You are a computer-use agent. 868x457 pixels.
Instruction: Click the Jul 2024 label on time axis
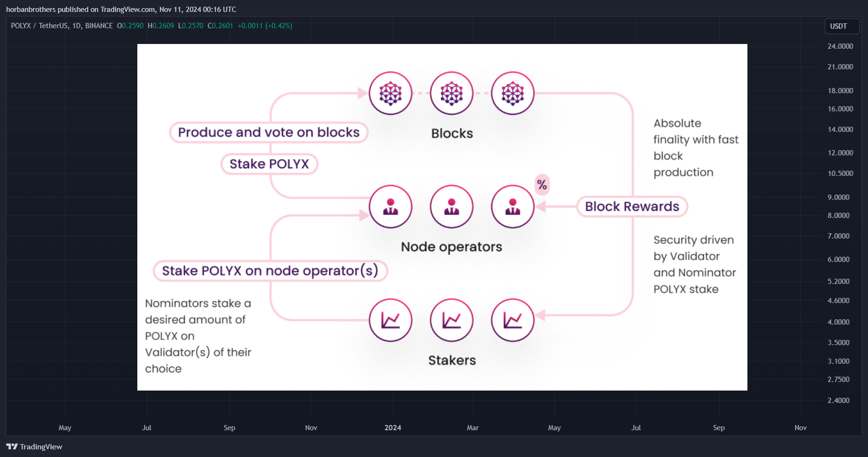[x=636, y=428]
